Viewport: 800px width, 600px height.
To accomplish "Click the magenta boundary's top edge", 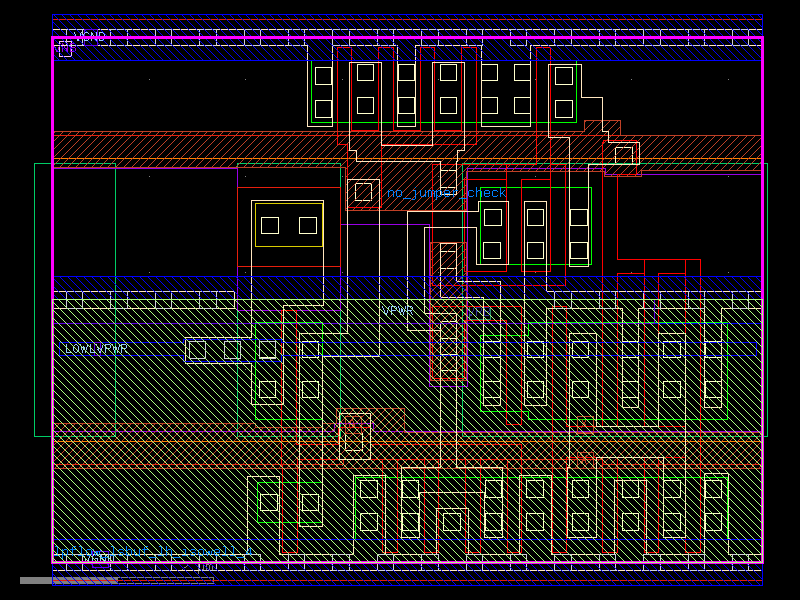I will 400,37.
